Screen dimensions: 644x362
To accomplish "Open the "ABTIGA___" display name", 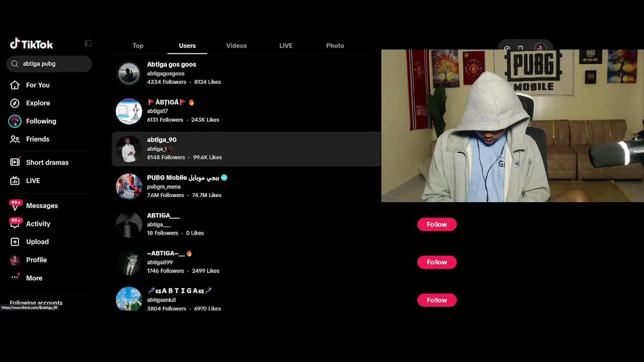I will (163, 215).
